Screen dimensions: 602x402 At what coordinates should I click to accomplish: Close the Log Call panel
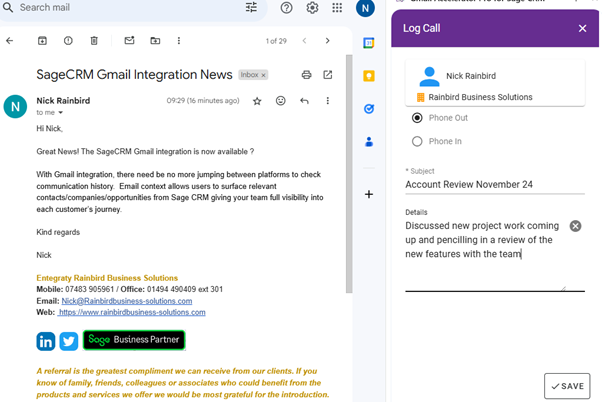582,28
